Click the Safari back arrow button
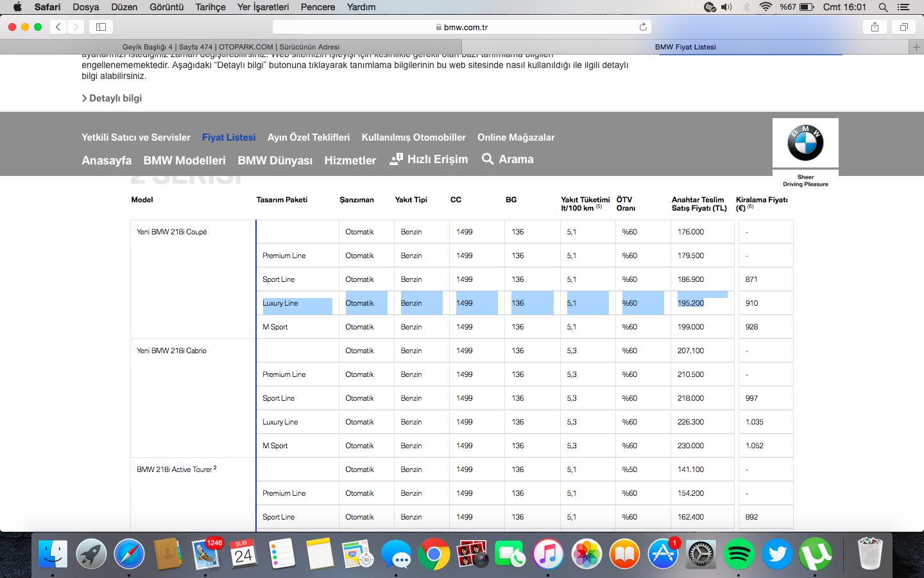Screen dimensions: 924x578 58,27
